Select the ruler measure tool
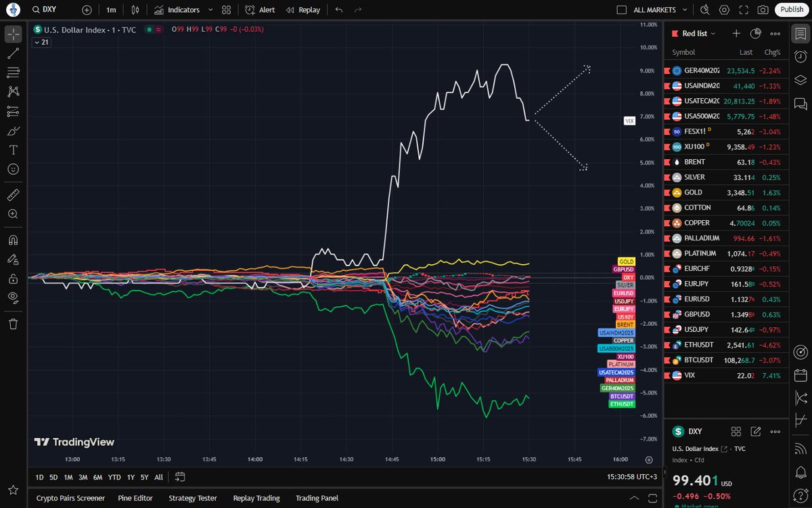This screenshot has width=812, height=508. click(14, 195)
